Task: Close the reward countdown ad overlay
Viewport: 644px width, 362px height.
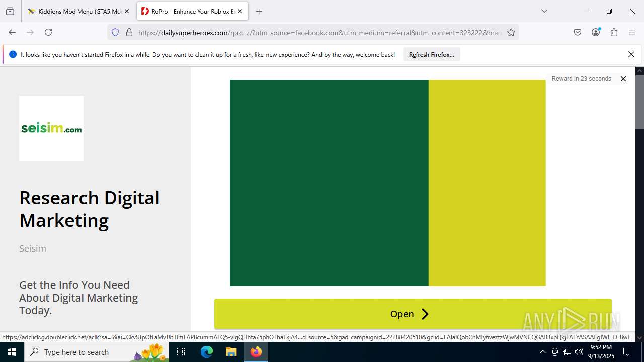Action: [x=623, y=79]
